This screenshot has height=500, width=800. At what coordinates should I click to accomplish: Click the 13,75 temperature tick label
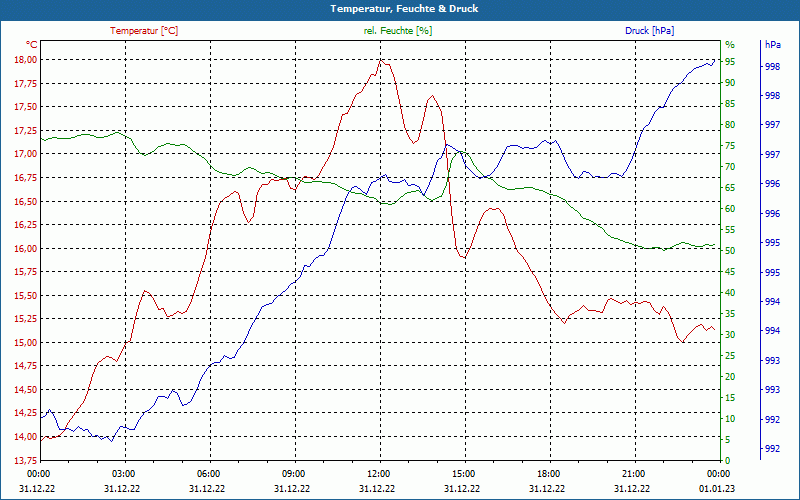(x=24, y=461)
